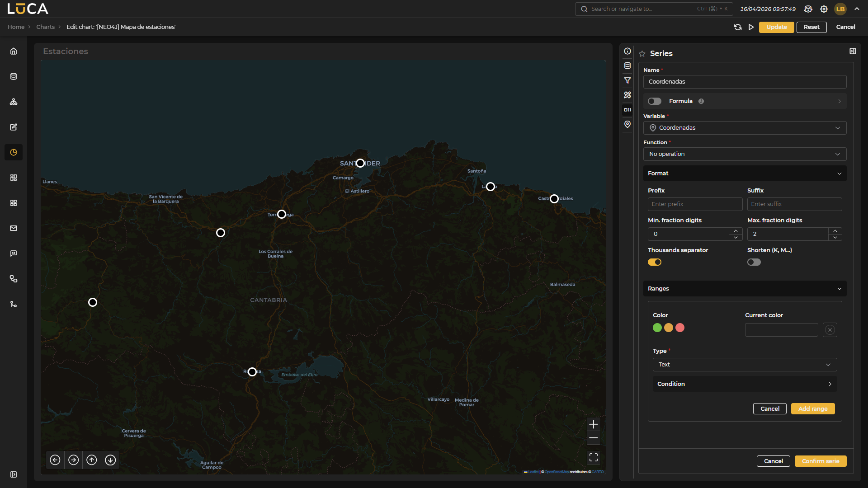The width and height of the screenshot is (868, 488).
Task: Click the star favorite icon next to Series
Action: 642,54
